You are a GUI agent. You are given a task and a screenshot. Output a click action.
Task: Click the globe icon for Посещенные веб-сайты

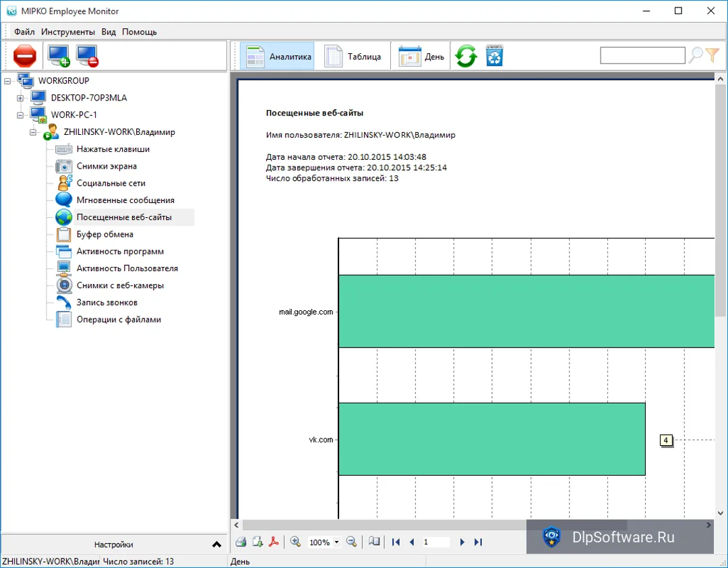(63, 217)
